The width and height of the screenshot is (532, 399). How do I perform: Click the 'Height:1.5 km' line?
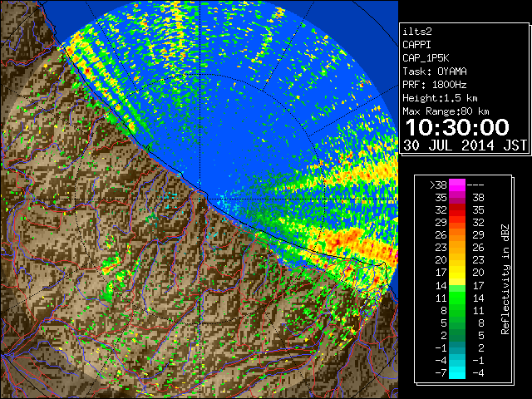coord(440,98)
